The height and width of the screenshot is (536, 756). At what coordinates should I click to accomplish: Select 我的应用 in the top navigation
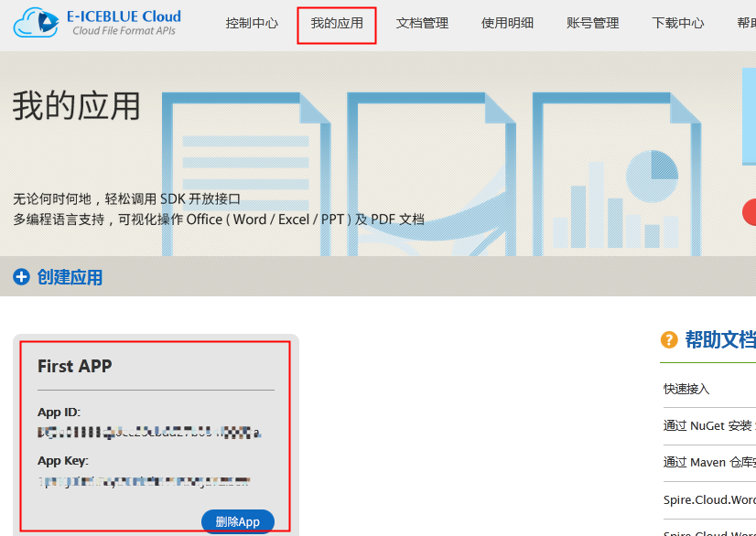click(337, 23)
